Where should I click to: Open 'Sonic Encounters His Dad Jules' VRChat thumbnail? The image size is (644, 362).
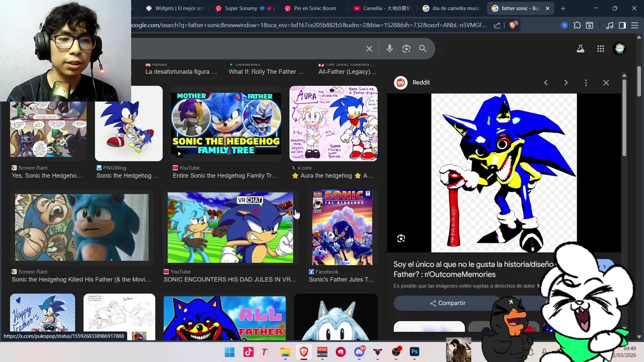click(x=230, y=227)
